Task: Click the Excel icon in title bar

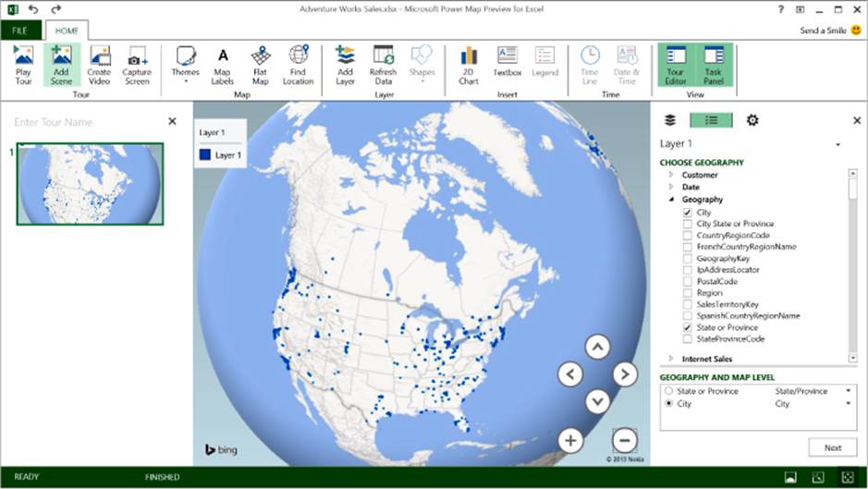Action: (12, 9)
